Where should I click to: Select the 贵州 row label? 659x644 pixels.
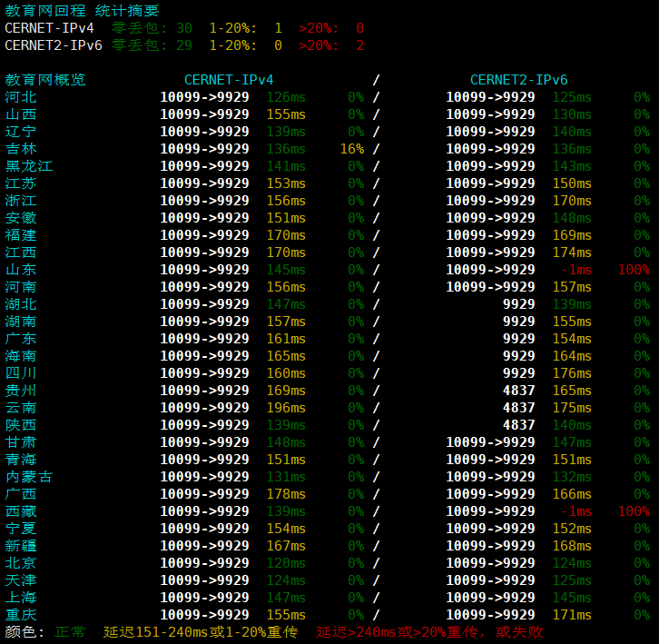pos(21,391)
